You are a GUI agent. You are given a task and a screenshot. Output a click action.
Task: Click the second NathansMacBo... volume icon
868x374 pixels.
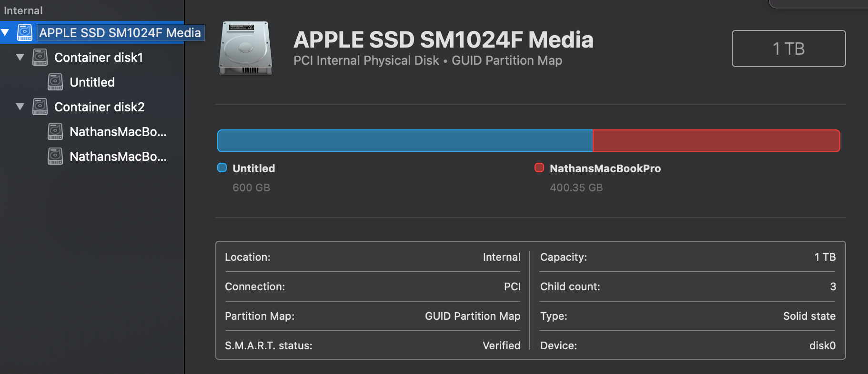[x=55, y=157]
